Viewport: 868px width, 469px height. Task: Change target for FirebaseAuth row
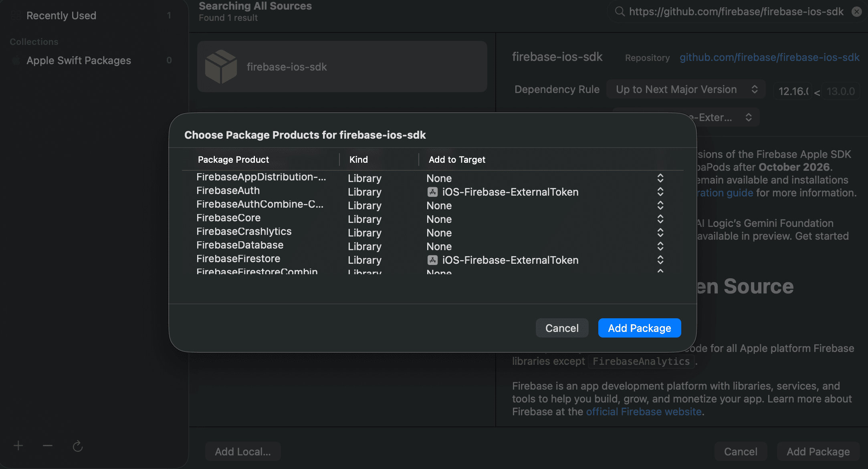(660, 192)
